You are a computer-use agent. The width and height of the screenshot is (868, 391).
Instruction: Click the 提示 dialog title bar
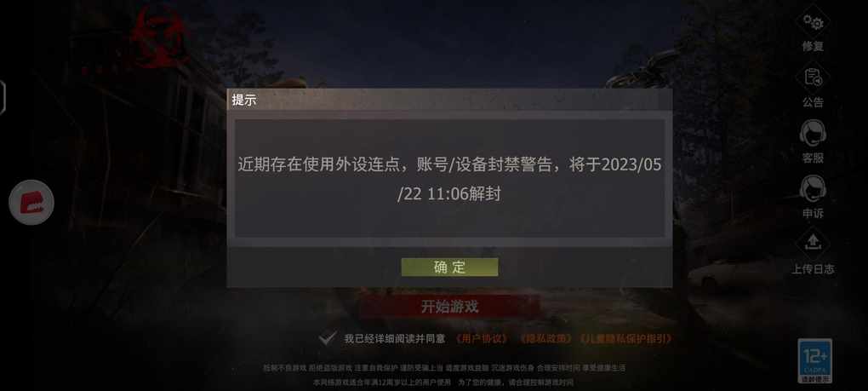449,101
